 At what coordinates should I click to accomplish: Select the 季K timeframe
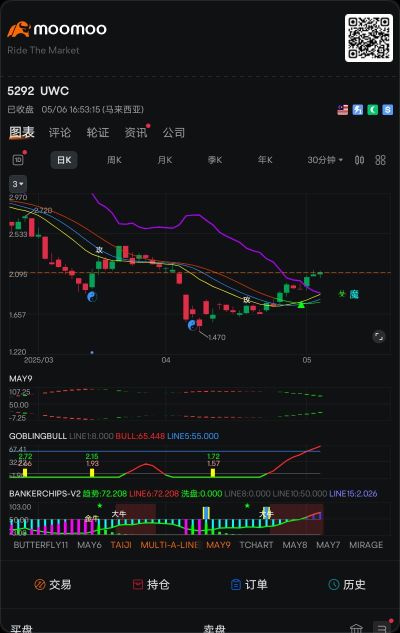(x=215, y=160)
